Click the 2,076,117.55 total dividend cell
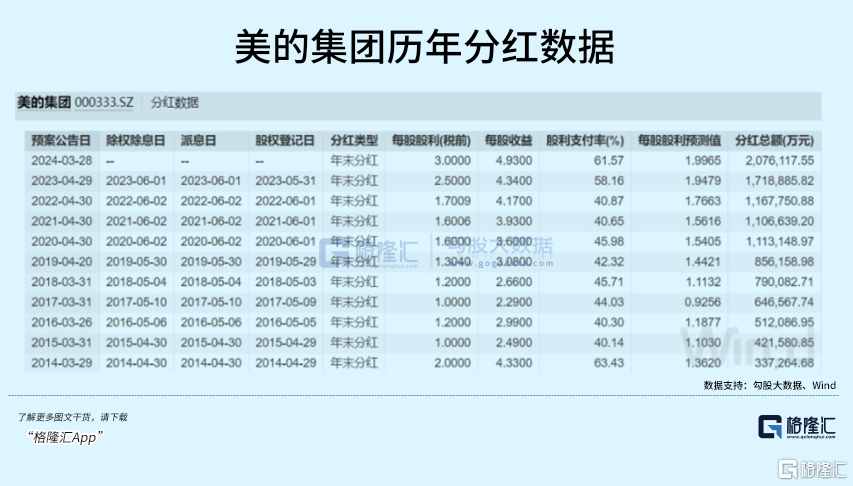This screenshot has width=853, height=486. pos(779,160)
